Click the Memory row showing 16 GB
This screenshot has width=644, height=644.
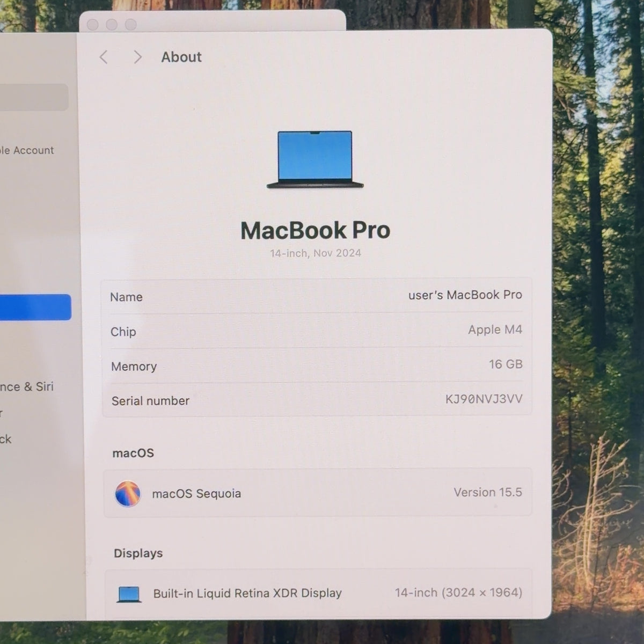click(317, 365)
